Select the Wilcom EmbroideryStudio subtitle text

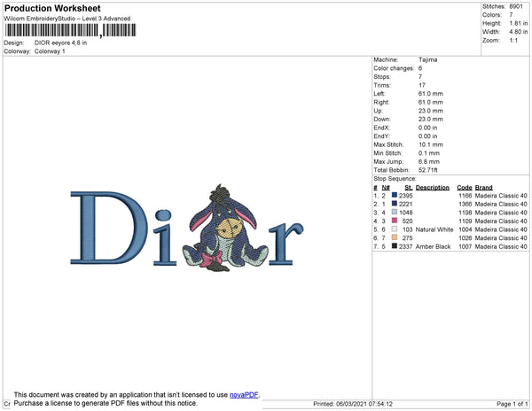click(67, 19)
